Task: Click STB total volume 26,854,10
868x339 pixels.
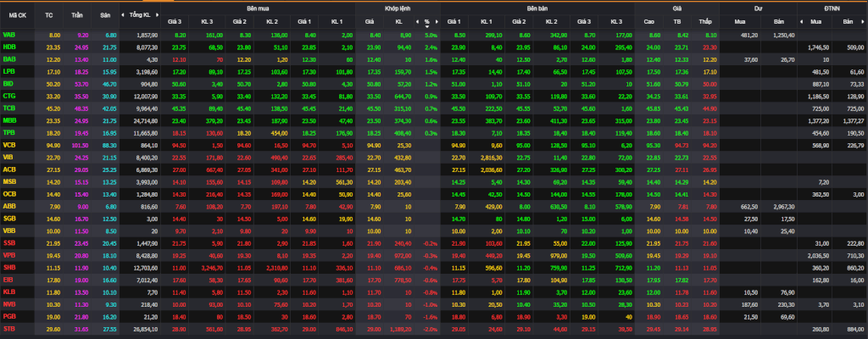Action: point(146,329)
